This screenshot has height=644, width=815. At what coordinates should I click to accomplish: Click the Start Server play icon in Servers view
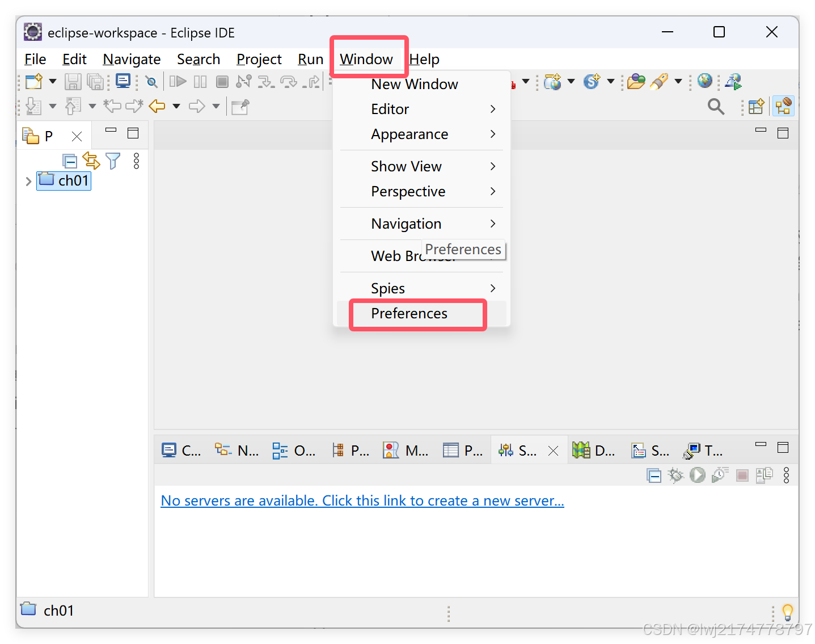tap(698, 475)
